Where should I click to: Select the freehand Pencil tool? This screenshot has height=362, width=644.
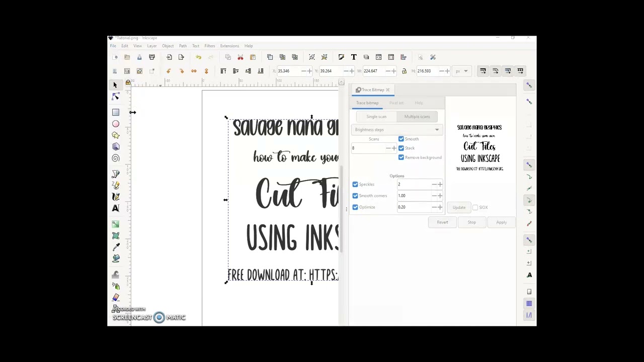(x=116, y=186)
